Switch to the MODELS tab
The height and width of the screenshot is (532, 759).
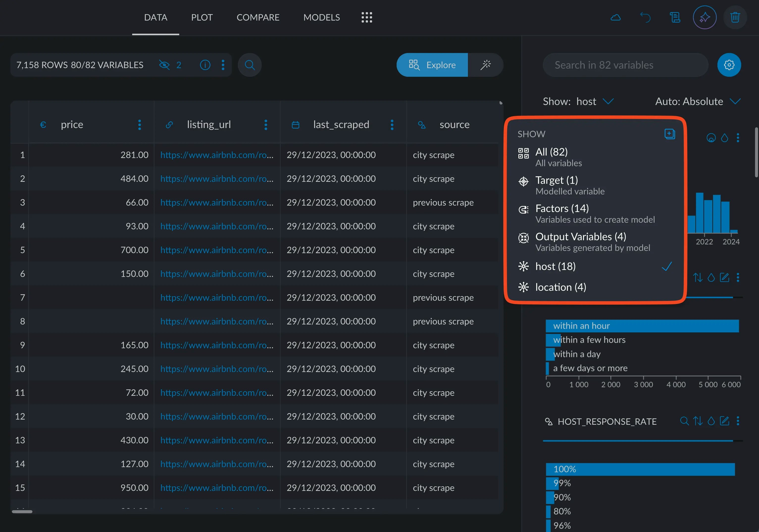321,18
